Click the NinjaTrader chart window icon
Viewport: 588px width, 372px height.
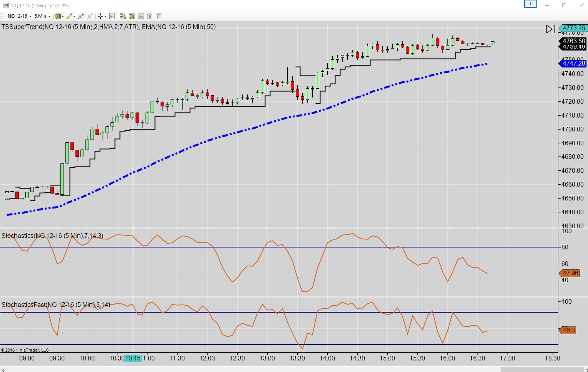click(6, 5)
